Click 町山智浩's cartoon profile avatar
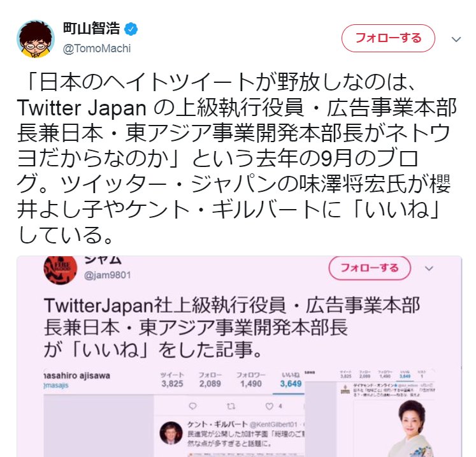 pos(36,39)
